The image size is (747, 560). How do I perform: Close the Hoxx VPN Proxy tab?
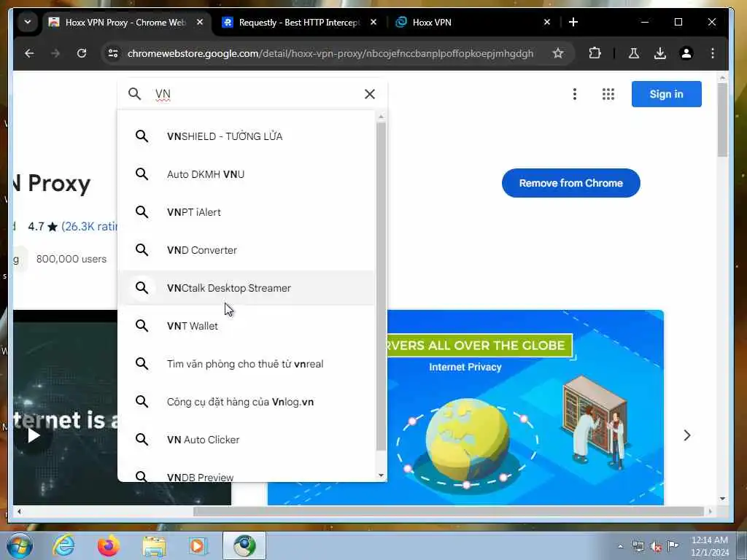[x=200, y=23]
